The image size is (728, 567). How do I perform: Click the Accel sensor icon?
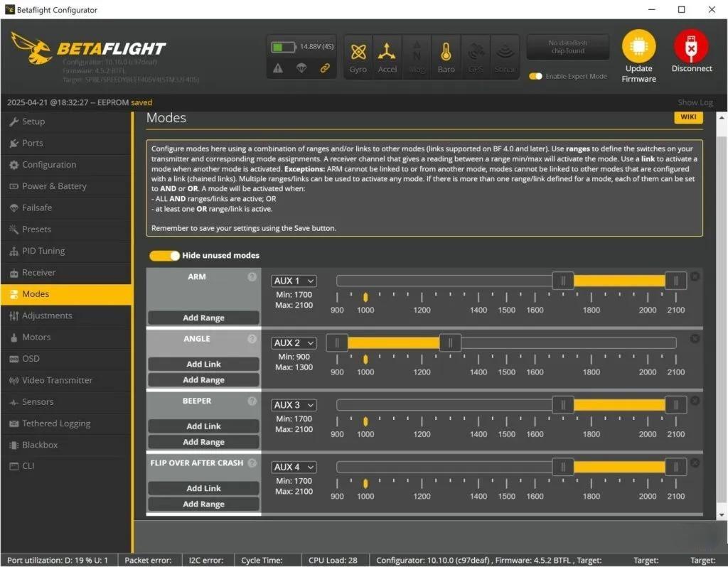coord(387,52)
